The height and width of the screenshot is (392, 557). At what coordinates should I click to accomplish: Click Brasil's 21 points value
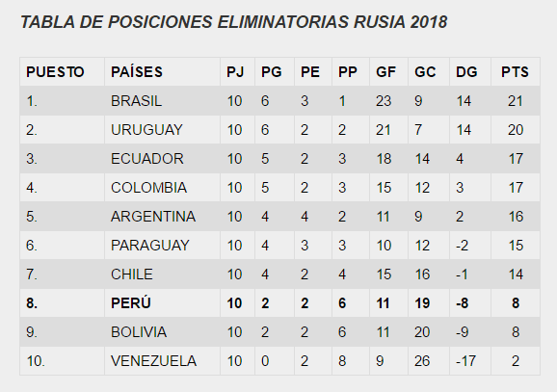[x=516, y=101]
